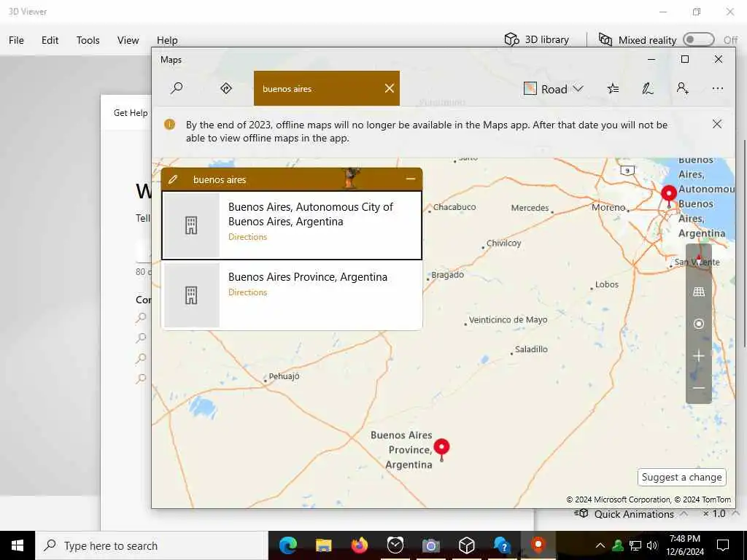747x560 pixels.
Task: Open View menu in 3D Viewer
Action: [128, 40]
